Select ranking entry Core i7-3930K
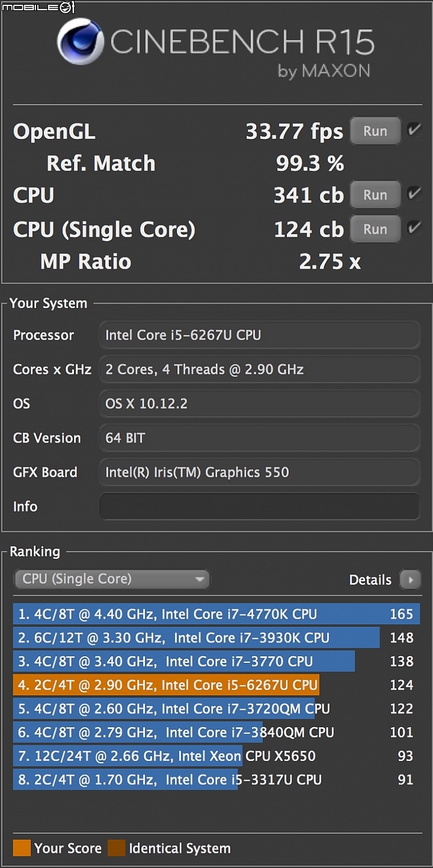433x868 pixels. click(216, 638)
